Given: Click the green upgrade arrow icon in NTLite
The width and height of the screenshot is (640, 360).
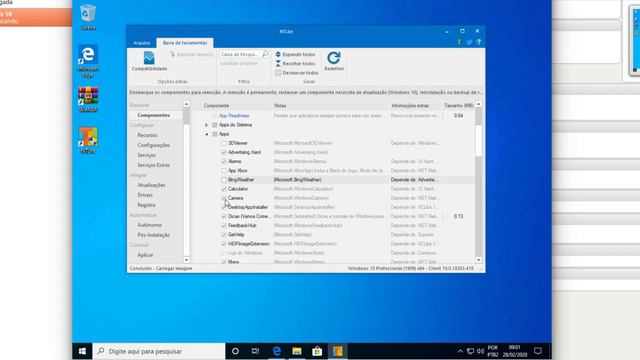Looking at the screenshot, I should click(x=459, y=42).
